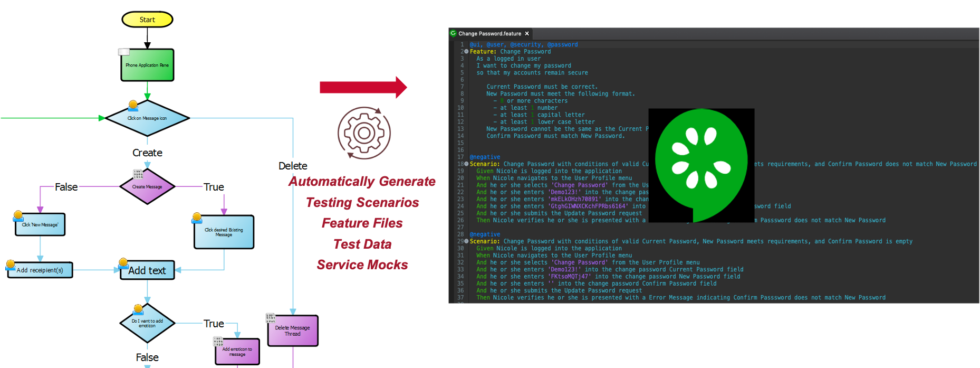The width and height of the screenshot is (980, 368).
Task: Close the Change Password.feature tab
Action: (526, 33)
